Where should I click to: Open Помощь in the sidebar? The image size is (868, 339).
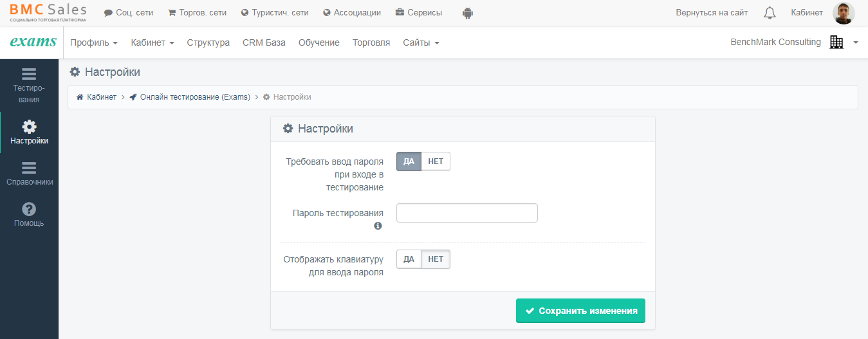(x=29, y=215)
